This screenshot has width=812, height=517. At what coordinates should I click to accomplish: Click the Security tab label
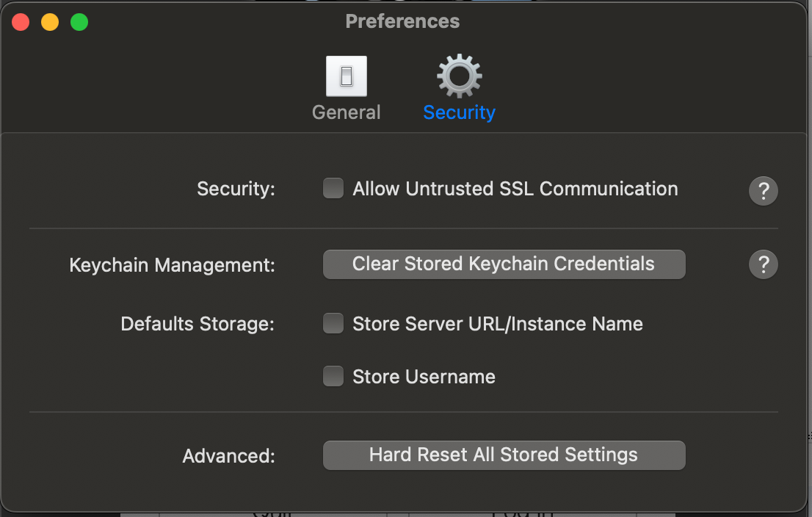click(x=460, y=112)
